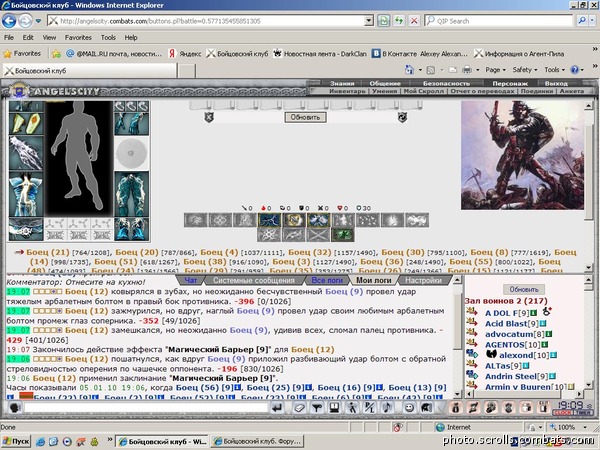Open the equipped chest armor slot
The height and width of the screenshot is (450, 600).
click(26, 194)
